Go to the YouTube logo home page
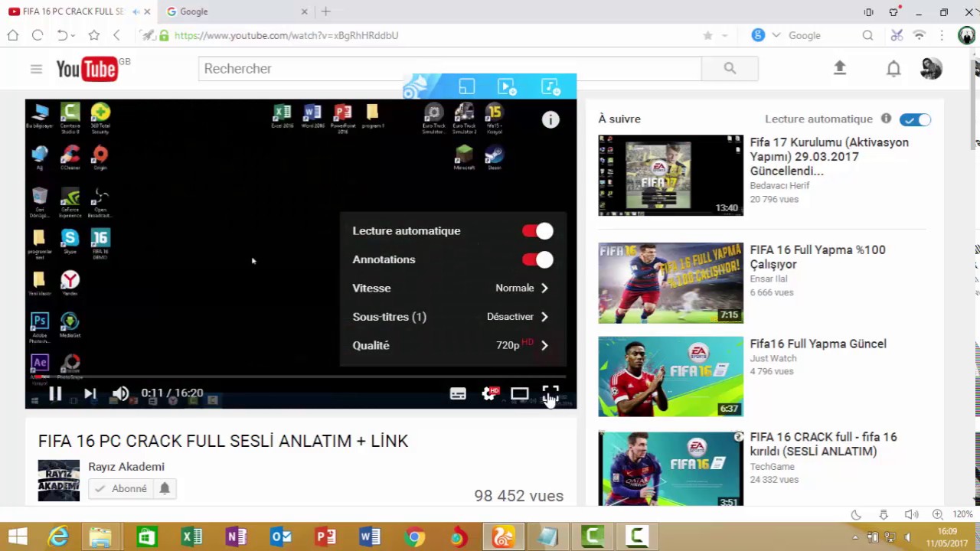 pyautogui.click(x=87, y=69)
